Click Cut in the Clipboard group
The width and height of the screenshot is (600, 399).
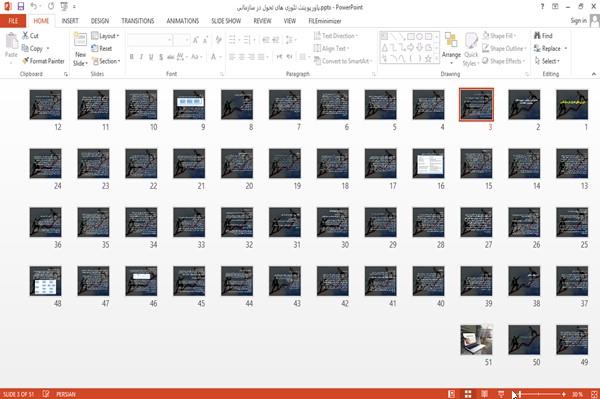30,36
